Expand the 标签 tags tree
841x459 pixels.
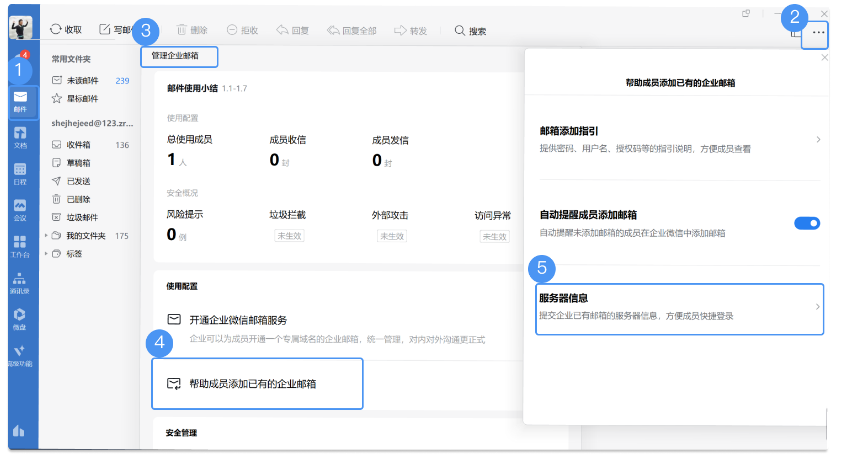point(46,254)
